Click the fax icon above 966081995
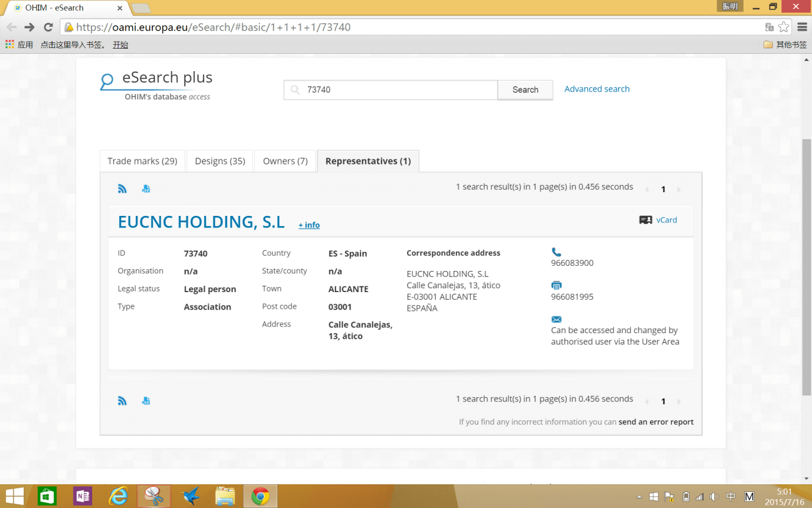 [556, 286]
